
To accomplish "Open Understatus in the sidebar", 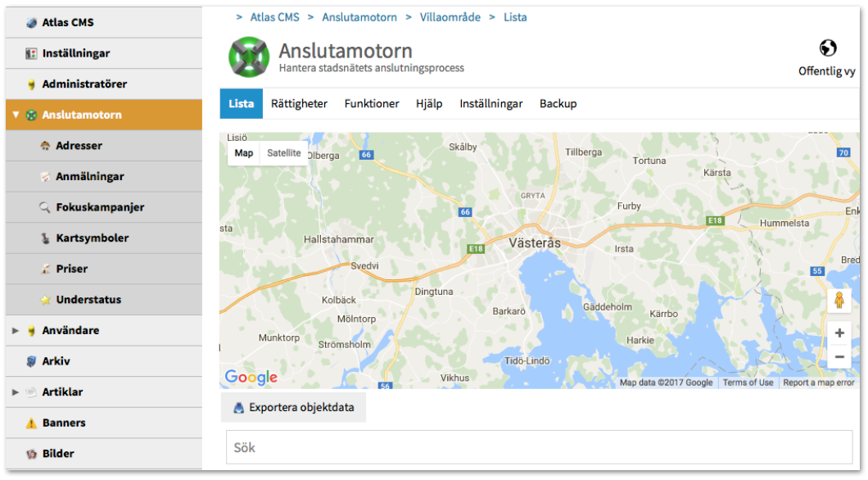I will click(x=103, y=300).
